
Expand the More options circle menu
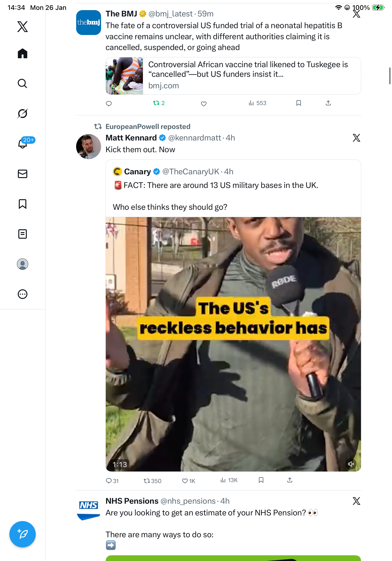pyautogui.click(x=23, y=294)
